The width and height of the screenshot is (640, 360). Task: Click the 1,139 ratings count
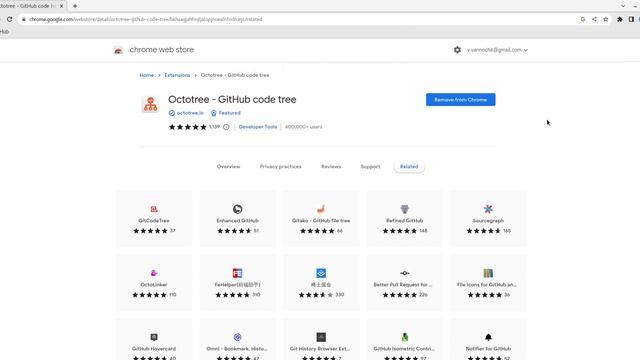coord(214,127)
